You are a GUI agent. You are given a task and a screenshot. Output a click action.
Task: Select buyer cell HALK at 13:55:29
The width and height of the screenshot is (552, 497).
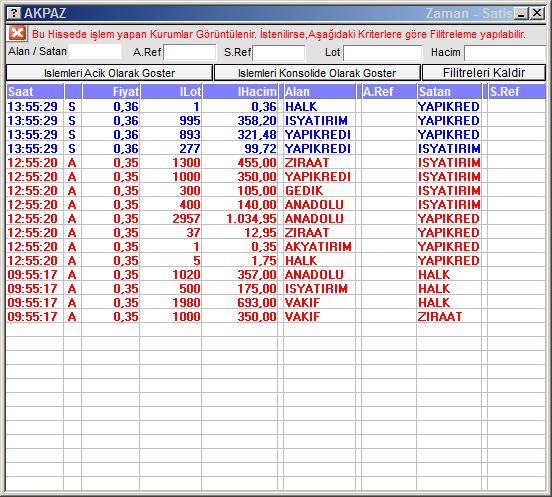(301, 107)
